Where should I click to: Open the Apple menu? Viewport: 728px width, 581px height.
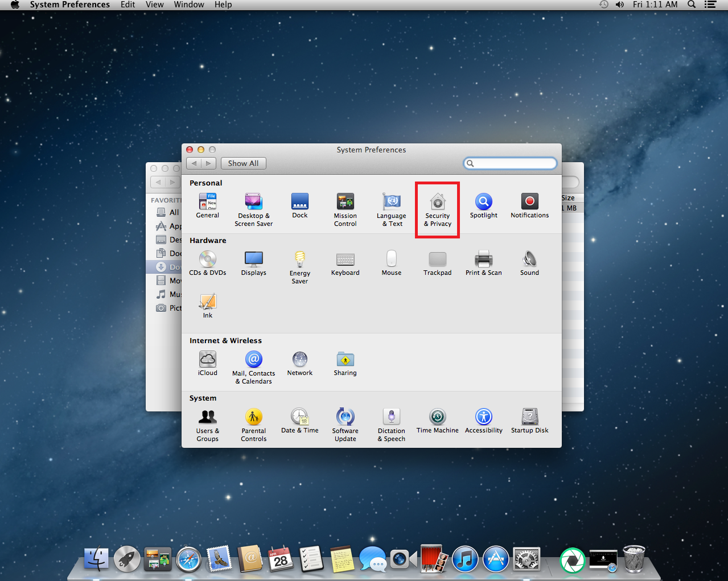[15, 5]
